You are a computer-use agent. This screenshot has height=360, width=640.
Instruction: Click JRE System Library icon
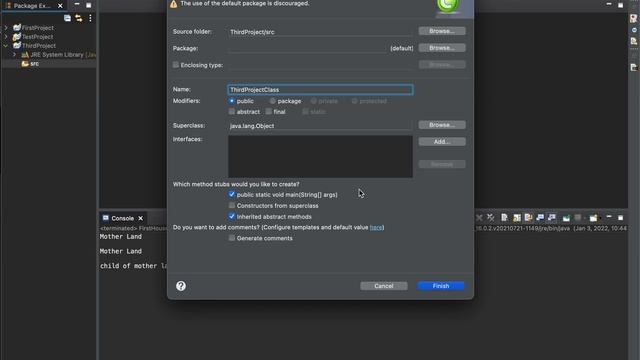pos(25,55)
